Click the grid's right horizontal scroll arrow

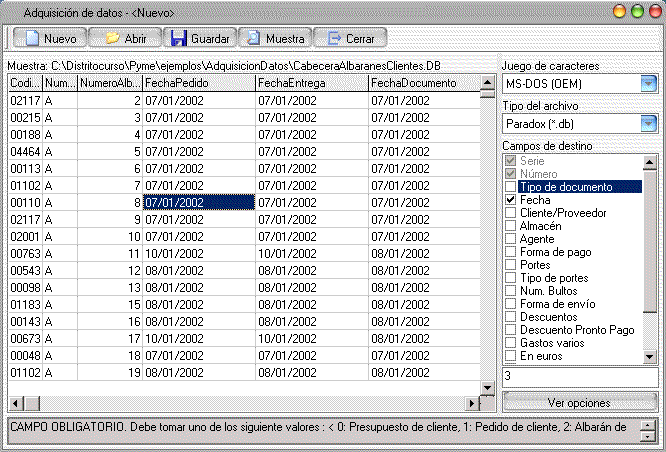pyautogui.click(x=471, y=403)
